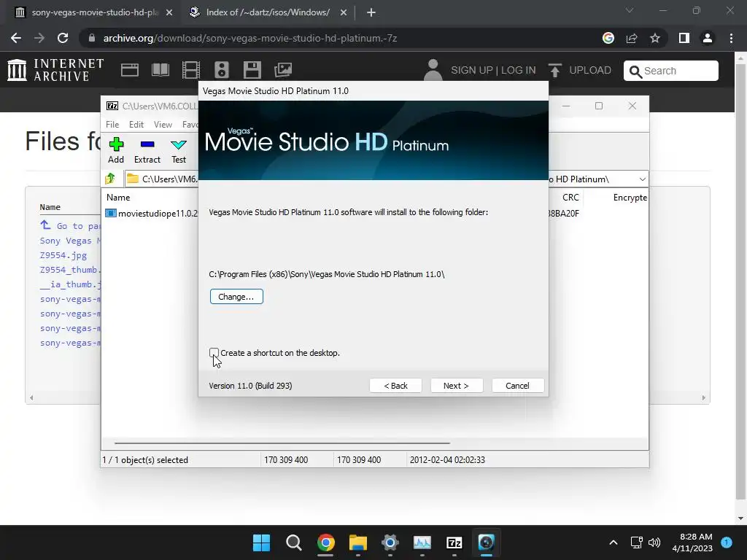Click the Sony Vegas file link

[x=70, y=241]
